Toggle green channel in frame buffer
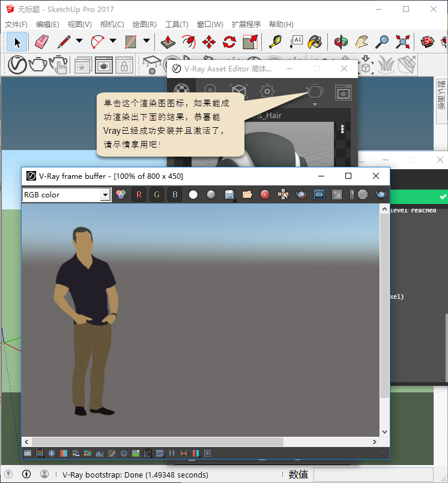This screenshot has height=483, width=448. point(157,194)
